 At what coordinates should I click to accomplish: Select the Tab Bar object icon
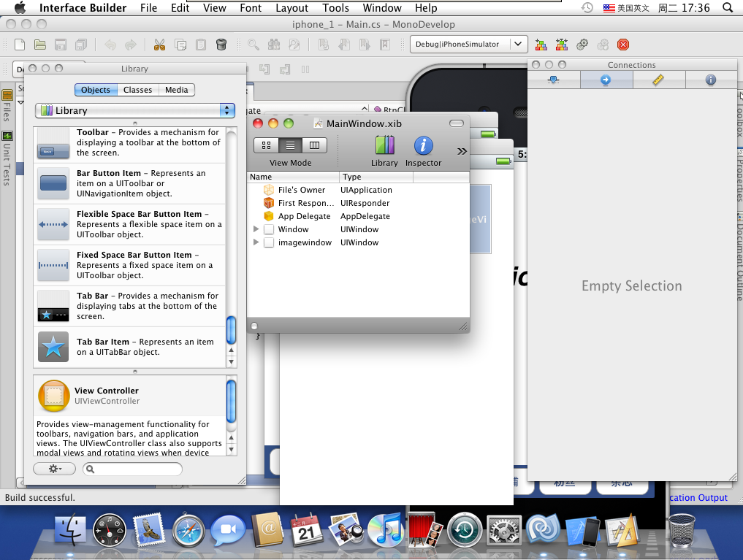53,306
